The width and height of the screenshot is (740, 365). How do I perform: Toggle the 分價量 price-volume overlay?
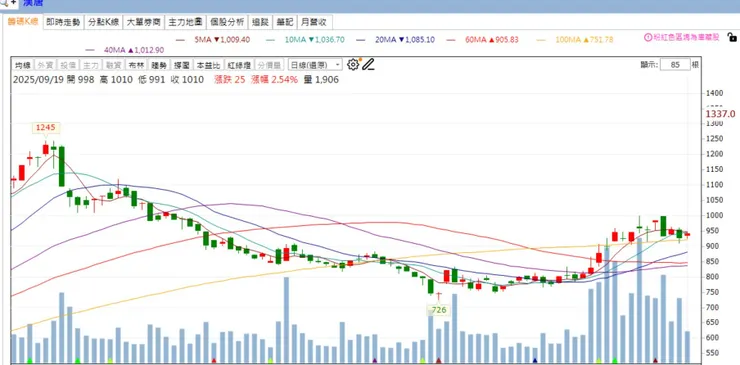pos(269,65)
